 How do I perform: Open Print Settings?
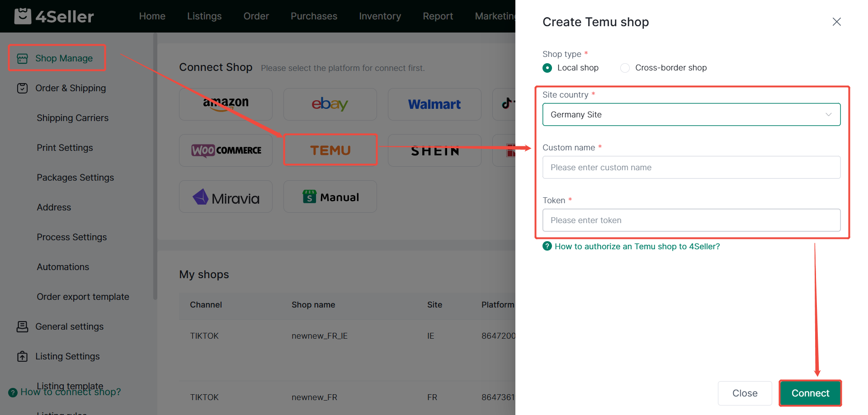tap(65, 148)
